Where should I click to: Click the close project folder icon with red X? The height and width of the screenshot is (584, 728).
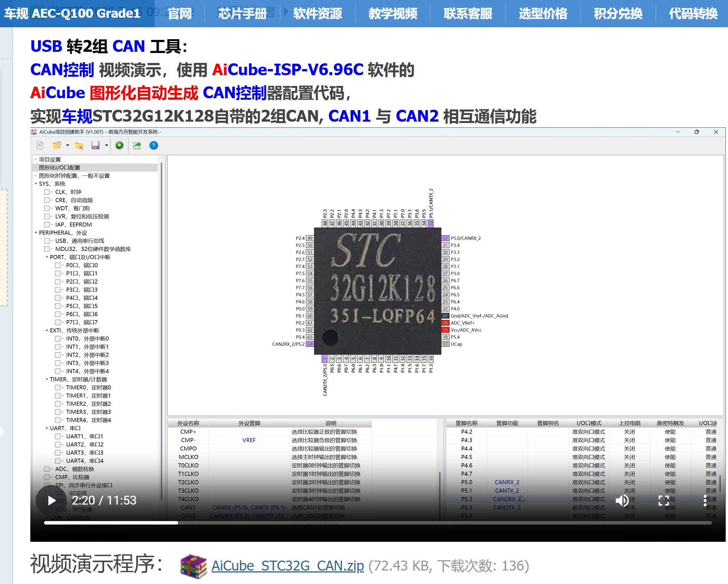(79, 145)
